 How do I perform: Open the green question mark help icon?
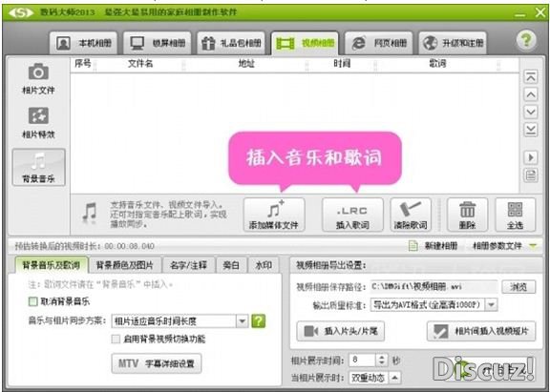[526, 40]
